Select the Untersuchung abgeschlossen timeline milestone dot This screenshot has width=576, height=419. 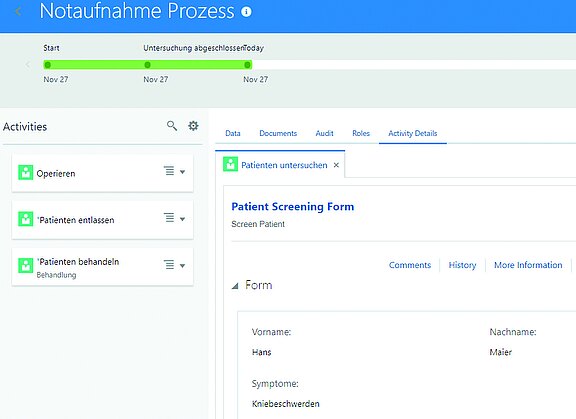click(x=147, y=65)
